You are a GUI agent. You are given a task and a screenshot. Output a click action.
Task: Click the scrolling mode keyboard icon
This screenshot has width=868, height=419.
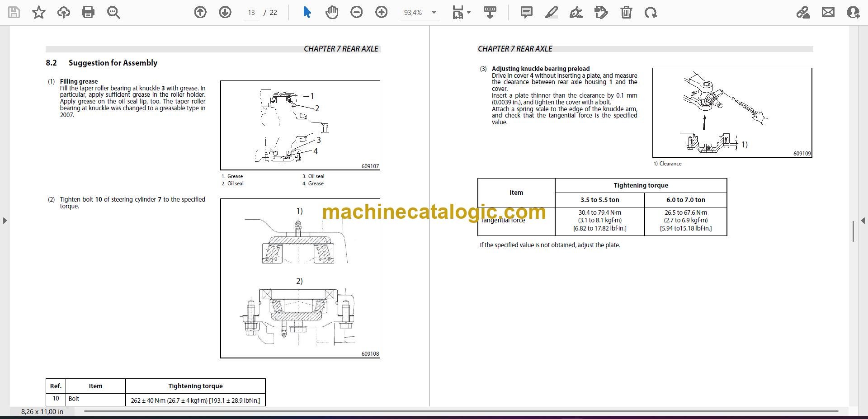490,12
